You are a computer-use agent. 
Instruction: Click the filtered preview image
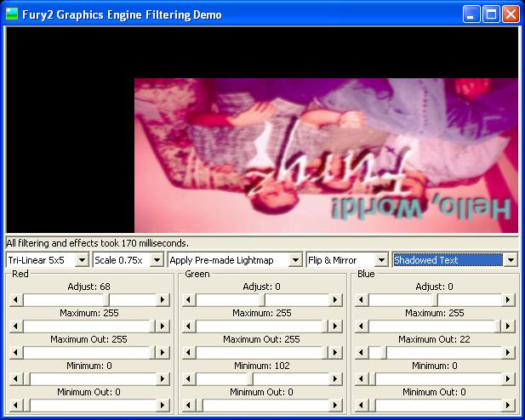tap(326, 156)
